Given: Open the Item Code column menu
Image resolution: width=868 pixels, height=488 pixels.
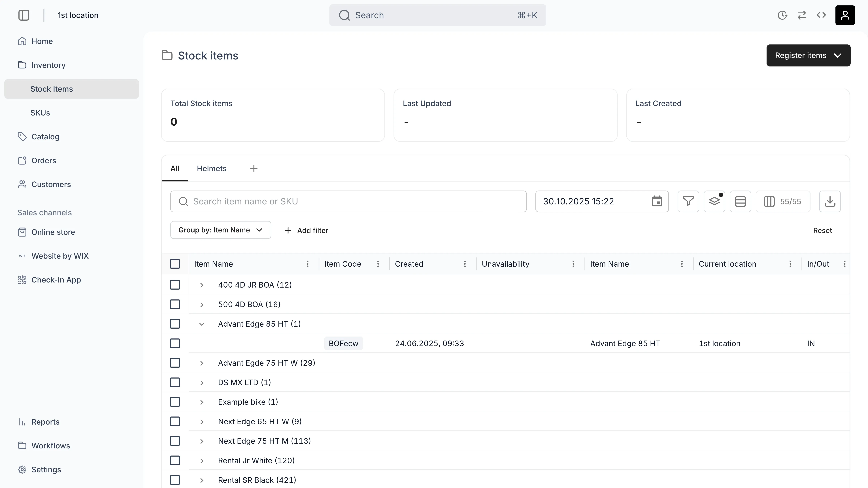Looking at the screenshot, I should 378,264.
